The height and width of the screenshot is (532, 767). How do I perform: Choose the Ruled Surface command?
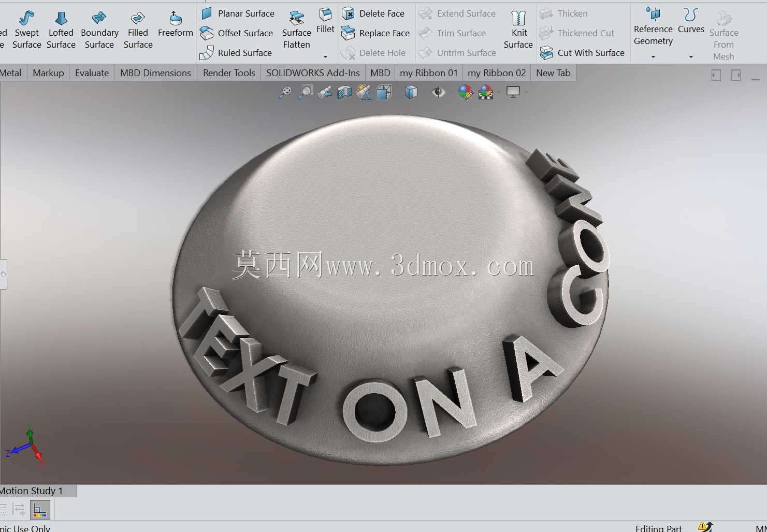click(236, 53)
